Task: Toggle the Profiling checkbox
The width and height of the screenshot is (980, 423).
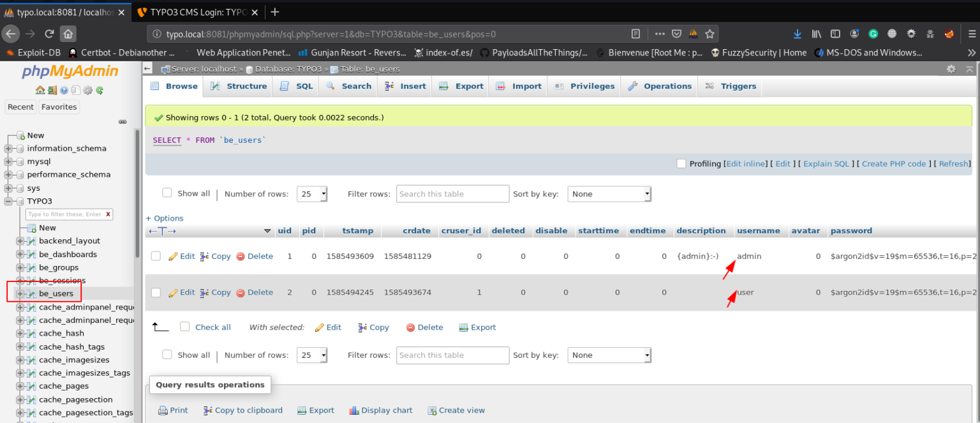Action: (x=681, y=163)
